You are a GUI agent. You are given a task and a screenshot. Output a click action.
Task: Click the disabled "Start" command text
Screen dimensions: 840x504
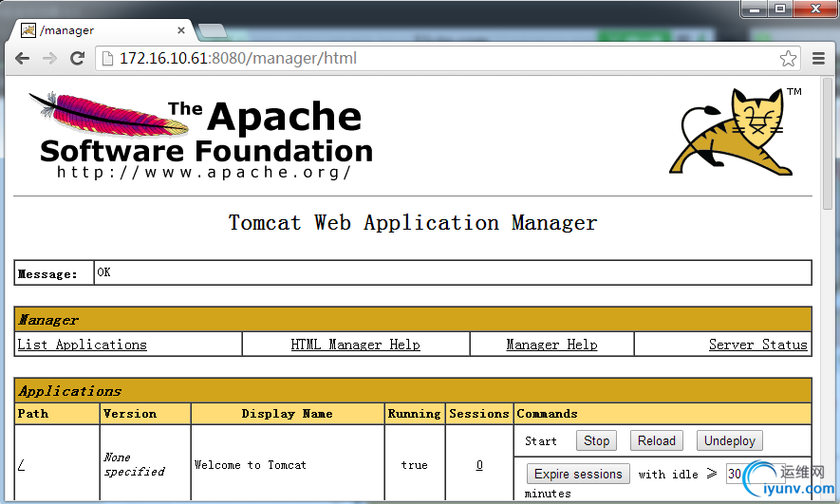(x=540, y=440)
